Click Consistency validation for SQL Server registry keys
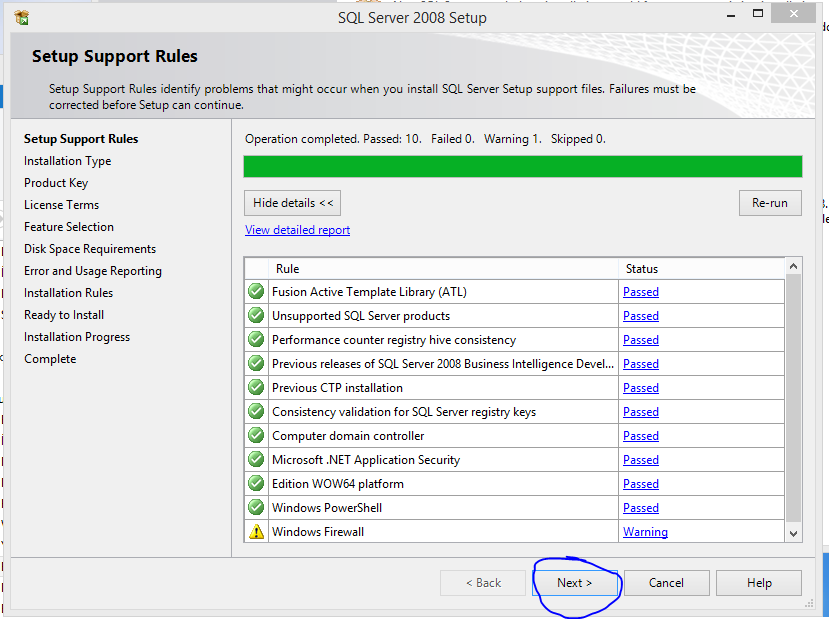 [x=404, y=412]
